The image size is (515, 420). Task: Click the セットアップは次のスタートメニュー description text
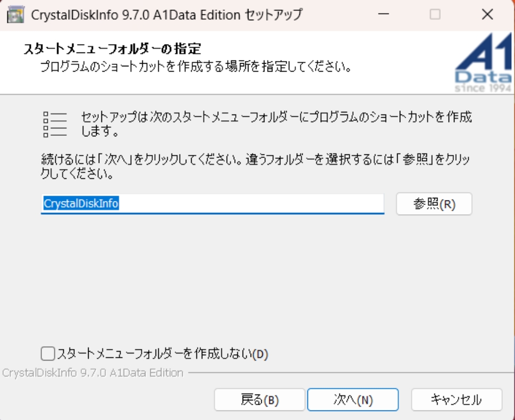pyautogui.click(x=276, y=124)
